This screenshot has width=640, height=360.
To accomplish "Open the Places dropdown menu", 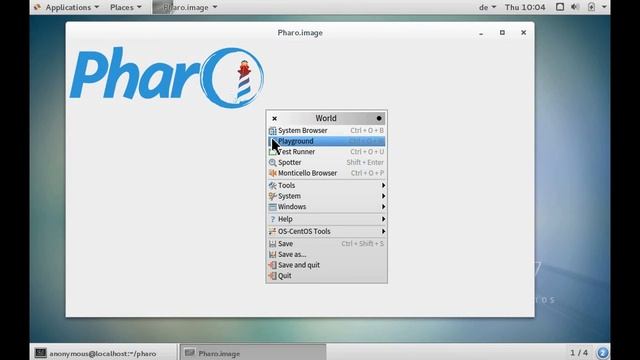I will [126, 7].
